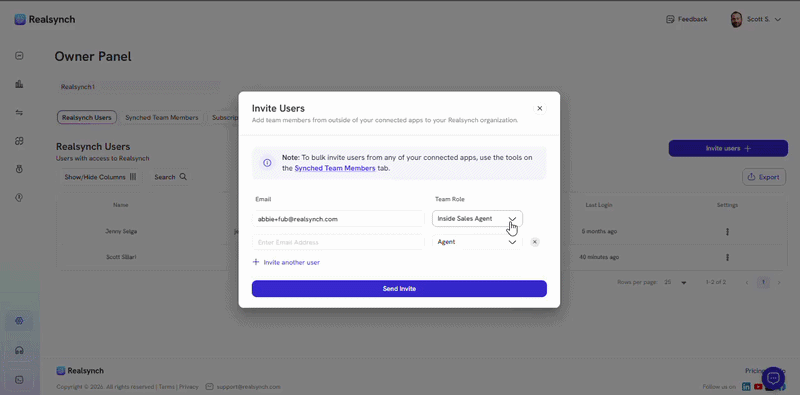The width and height of the screenshot is (800, 395).
Task: Go to the previous page with the left chevron
Action: [747, 282]
